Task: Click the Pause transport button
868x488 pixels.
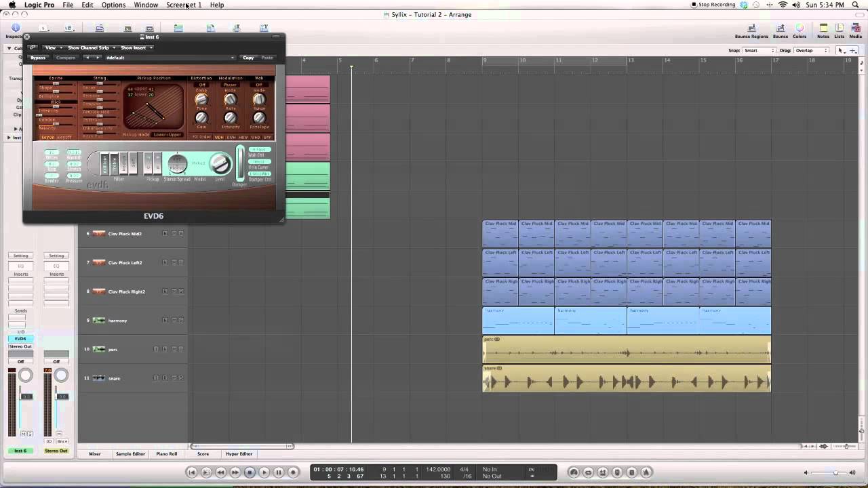Action: tap(279, 472)
